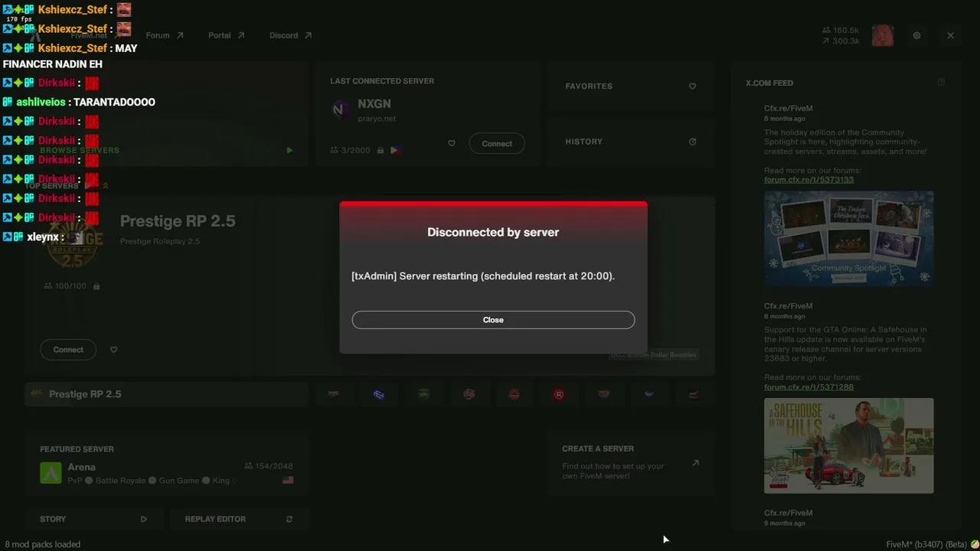Click the heart icon in Favorites panel
The image size is (980, 551).
point(692,86)
